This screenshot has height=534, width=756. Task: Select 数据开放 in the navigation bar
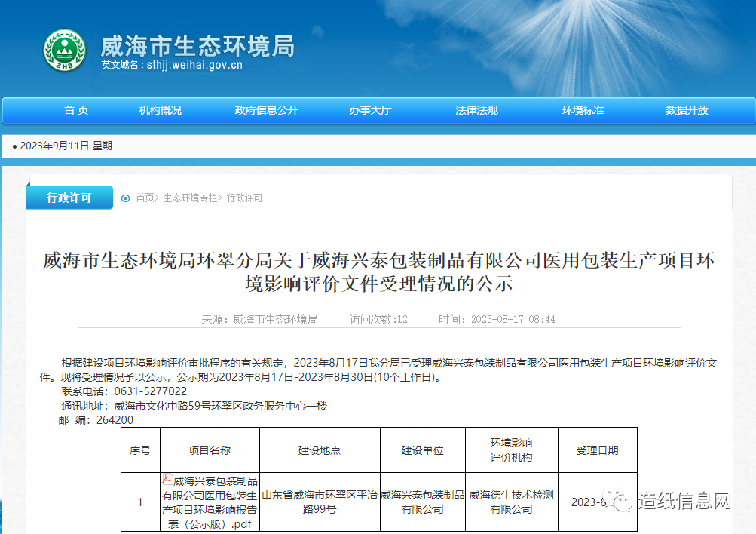[x=687, y=110]
